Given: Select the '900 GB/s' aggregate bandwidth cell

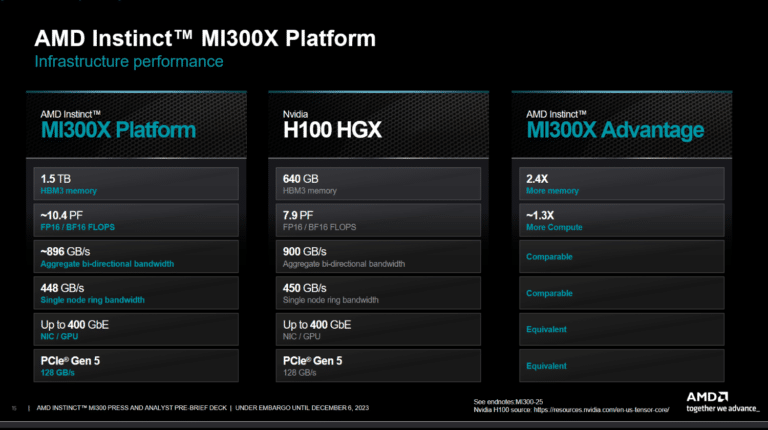Looking at the screenshot, I should pos(378,257).
